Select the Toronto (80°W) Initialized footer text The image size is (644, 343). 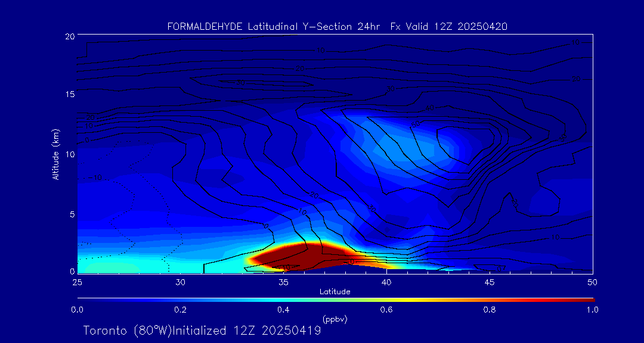coord(202,330)
